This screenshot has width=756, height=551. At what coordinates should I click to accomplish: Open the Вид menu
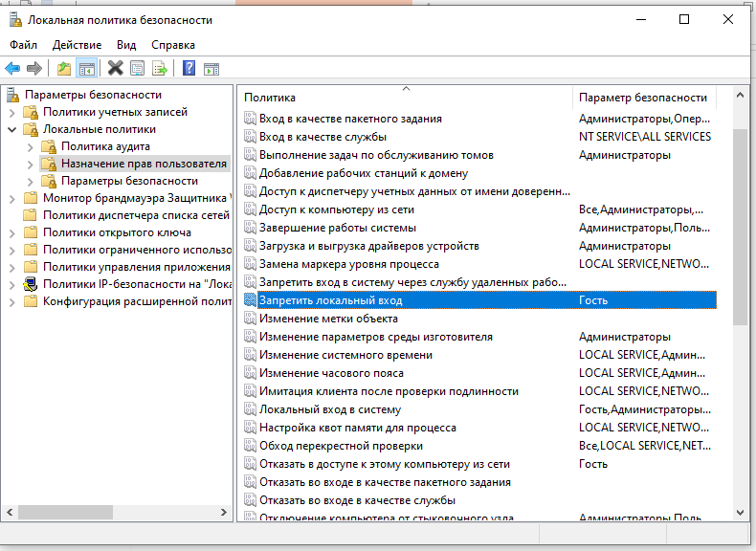coord(126,45)
